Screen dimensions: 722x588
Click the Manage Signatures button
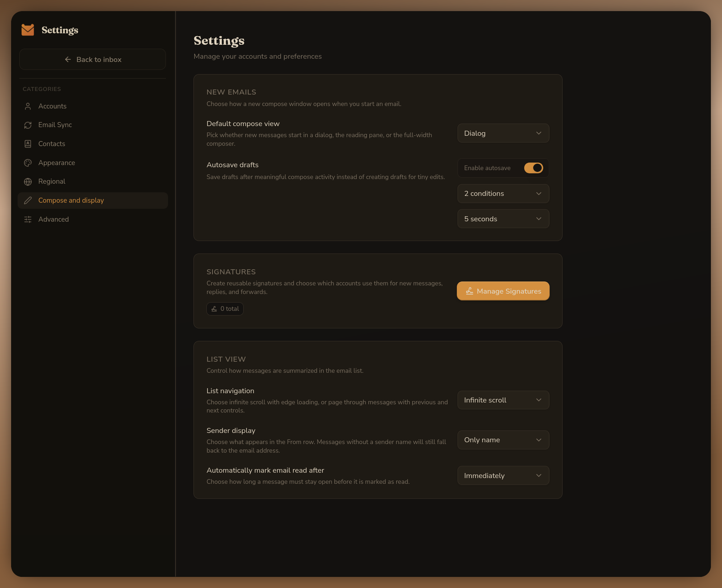503,291
